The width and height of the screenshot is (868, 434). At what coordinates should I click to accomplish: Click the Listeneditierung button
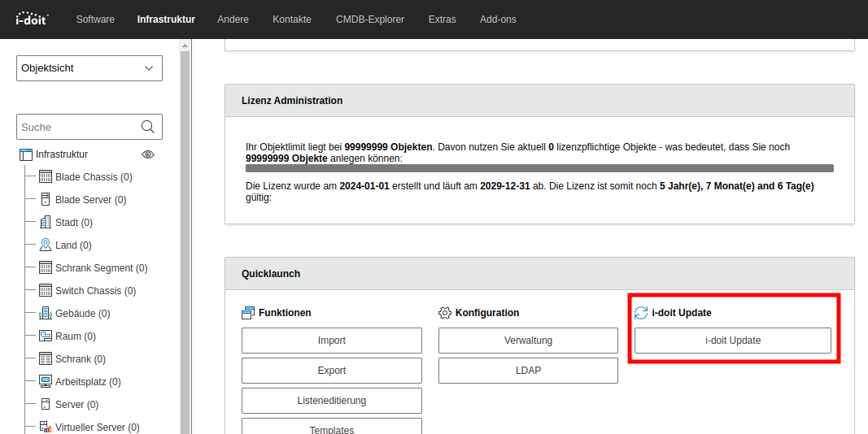[332, 401]
